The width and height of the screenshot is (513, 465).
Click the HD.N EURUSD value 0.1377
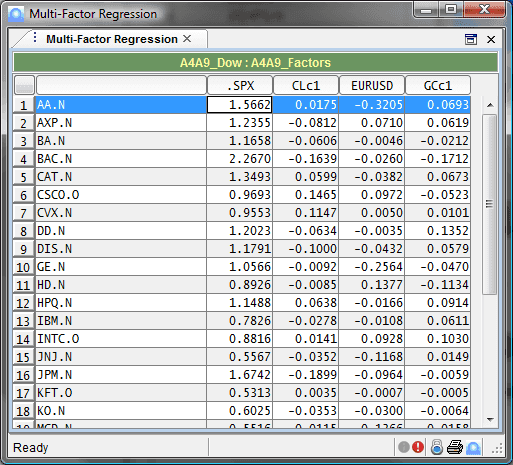tap(372, 285)
